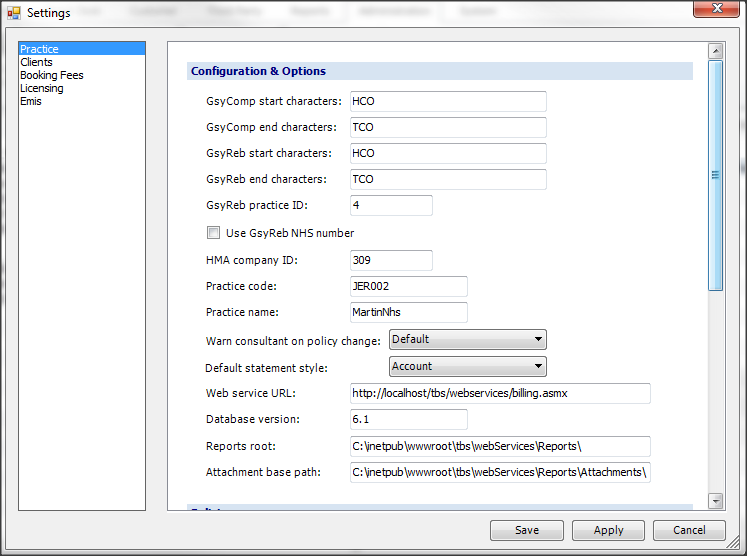Click the Settings window title icon
The height and width of the screenshot is (556, 747).
14,13
